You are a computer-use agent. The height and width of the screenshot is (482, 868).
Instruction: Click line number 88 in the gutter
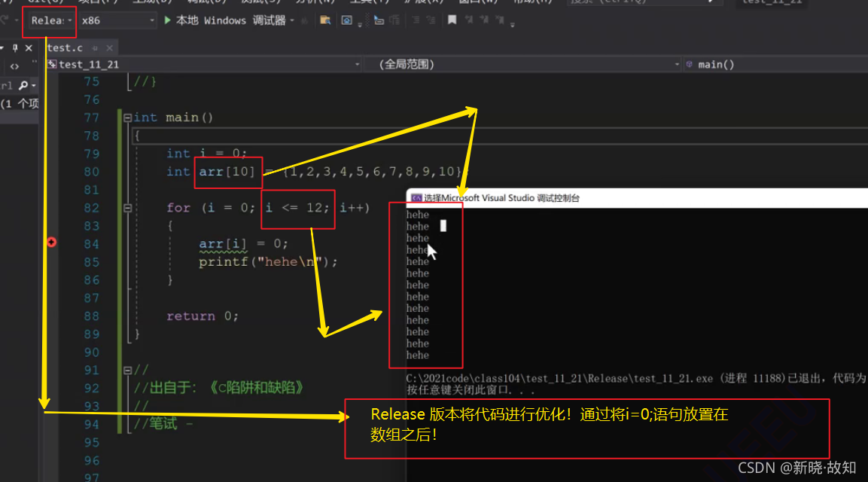pyautogui.click(x=91, y=316)
